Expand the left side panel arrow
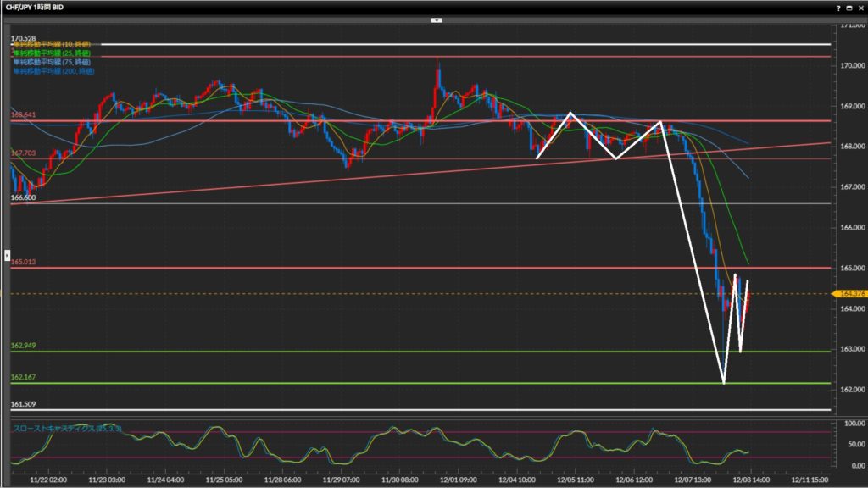The image size is (868, 488). click(x=8, y=254)
